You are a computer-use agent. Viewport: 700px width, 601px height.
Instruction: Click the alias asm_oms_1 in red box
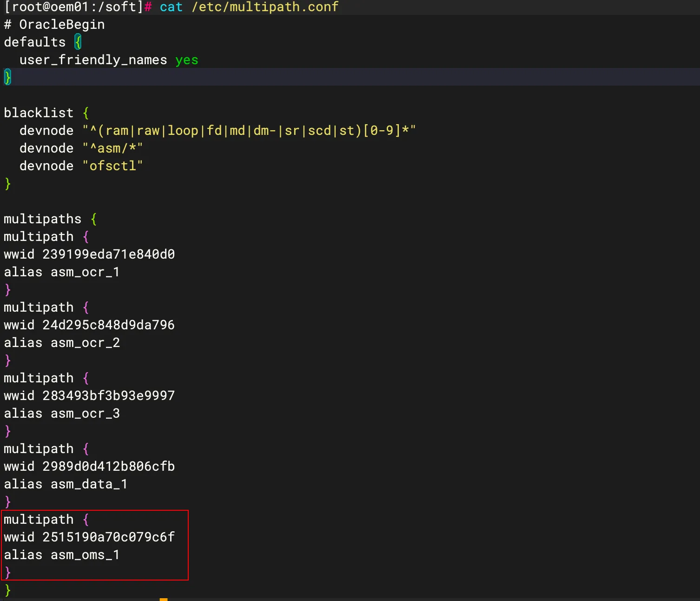coord(62,555)
